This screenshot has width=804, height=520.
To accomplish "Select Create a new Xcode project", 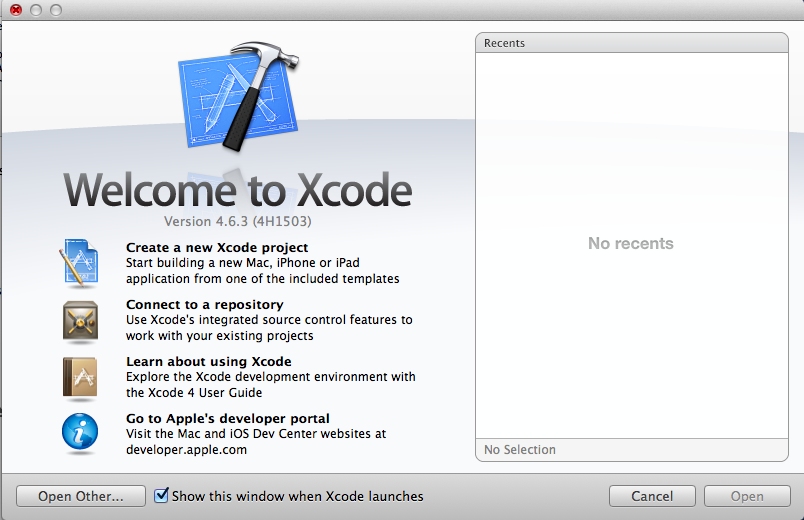I will tap(217, 248).
